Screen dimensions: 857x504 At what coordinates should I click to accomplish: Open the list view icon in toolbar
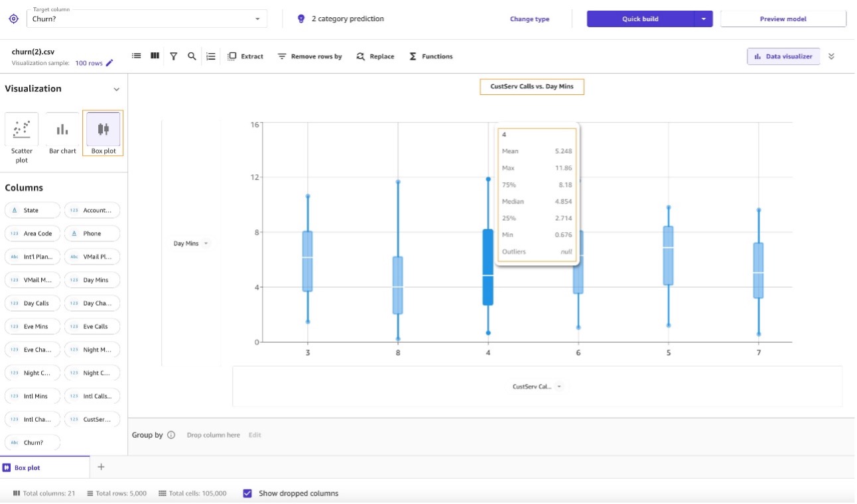click(x=136, y=56)
